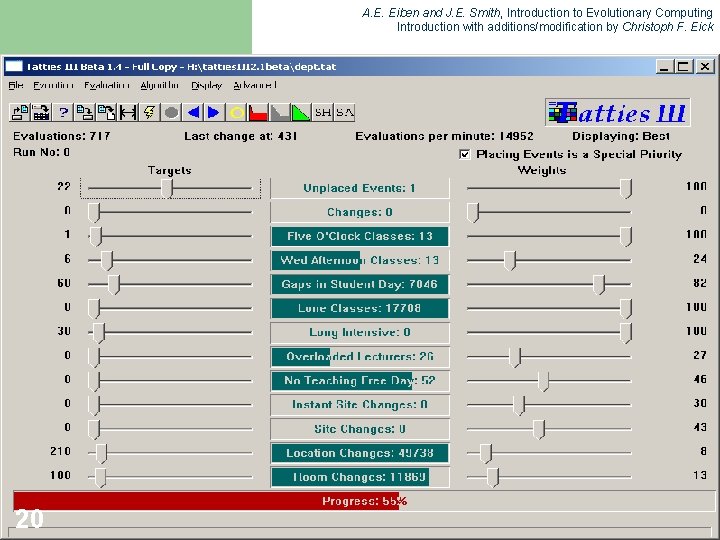Click the Site Changes: 0 bar
This screenshot has height=540, width=720.
click(x=360, y=429)
